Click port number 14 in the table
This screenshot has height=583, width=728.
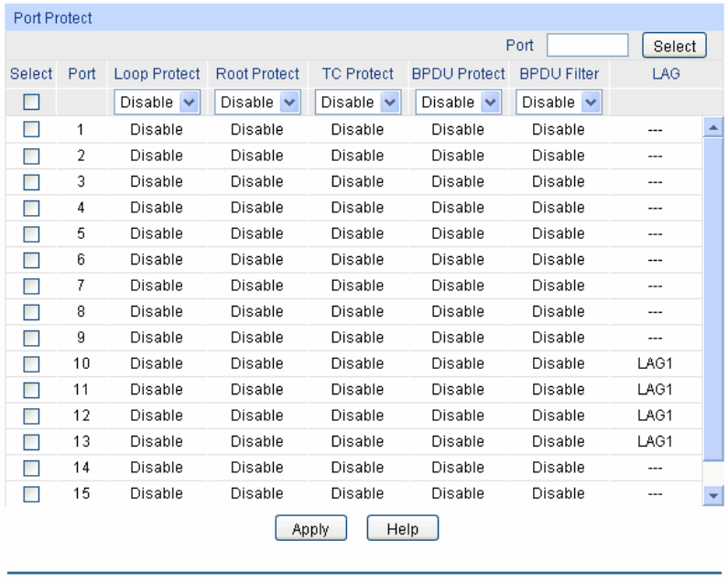(x=81, y=467)
